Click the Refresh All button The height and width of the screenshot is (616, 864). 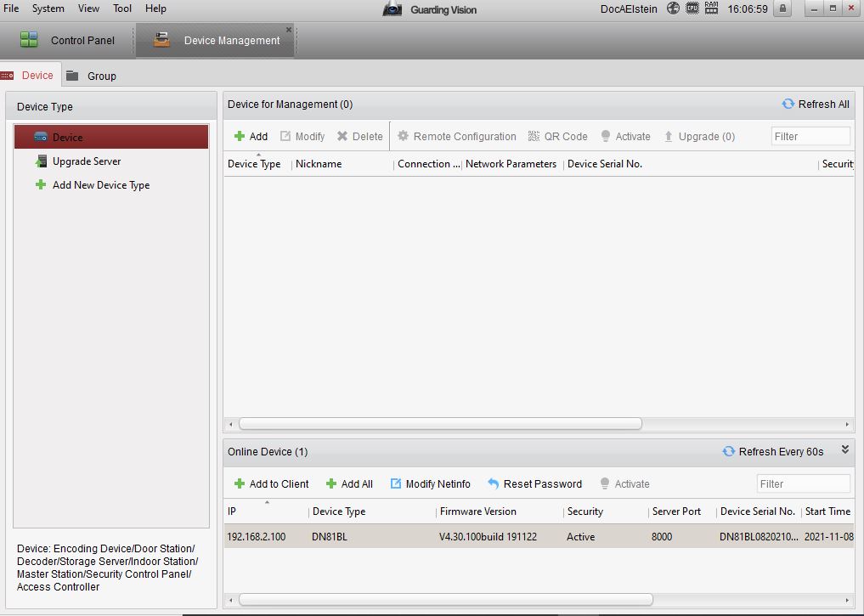pyautogui.click(x=816, y=105)
